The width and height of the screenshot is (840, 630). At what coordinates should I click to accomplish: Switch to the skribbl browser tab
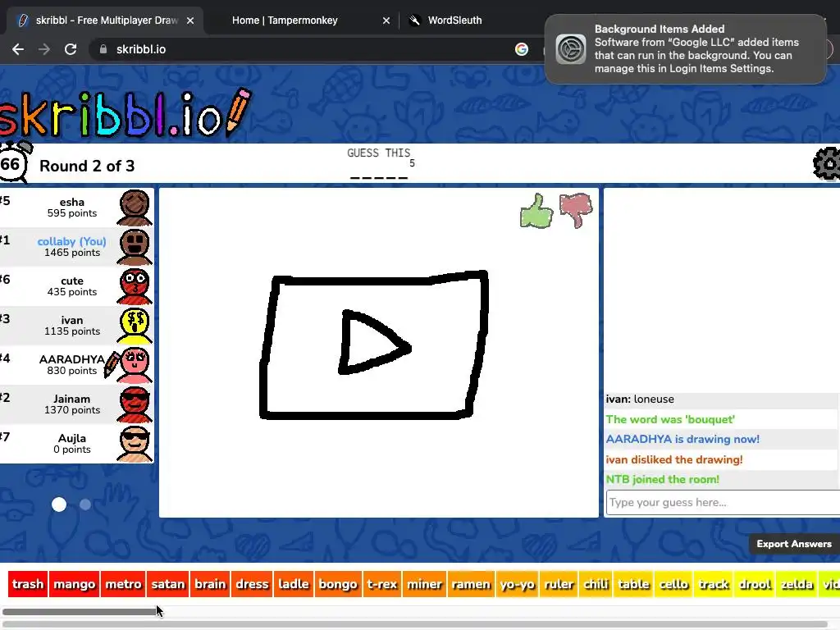(x=106, y=21)
